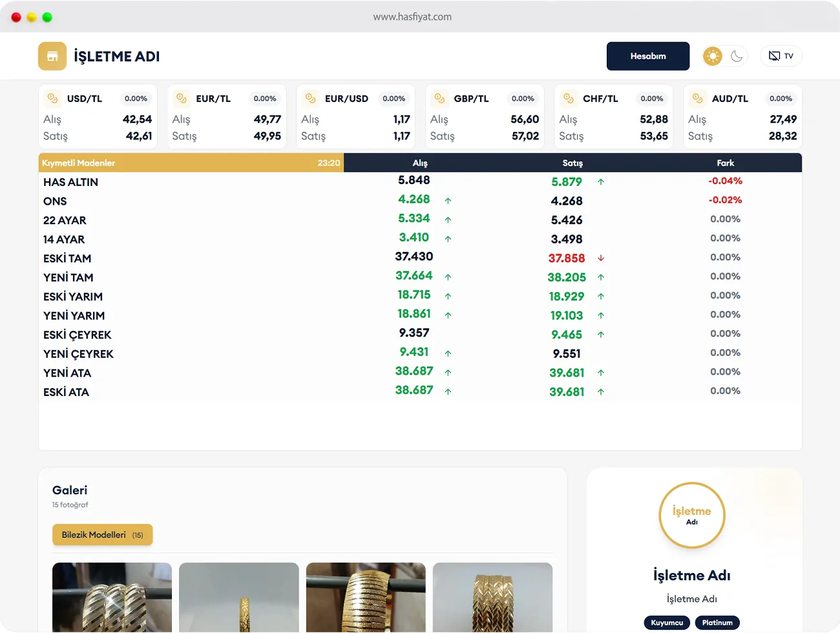Click the Kuyumcu tag badge
The height and width of the screenshot is (633, 840).
click(667, 623)
